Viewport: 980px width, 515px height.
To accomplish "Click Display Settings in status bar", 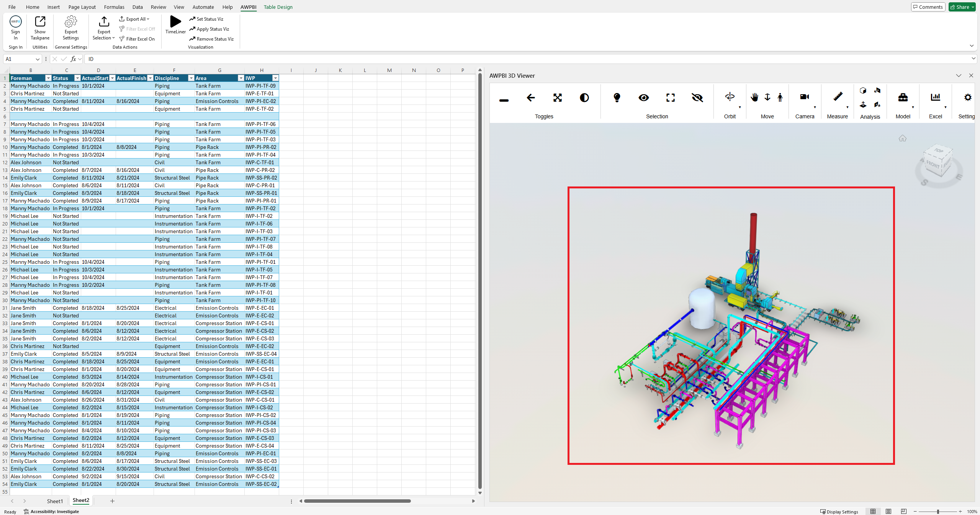I will click(839, 512).
